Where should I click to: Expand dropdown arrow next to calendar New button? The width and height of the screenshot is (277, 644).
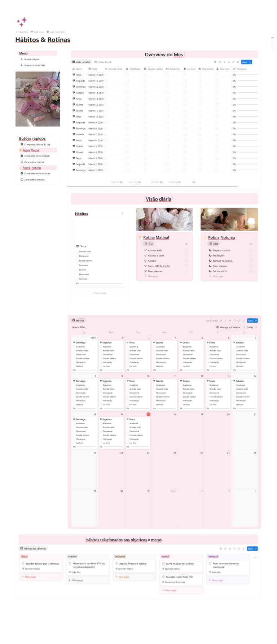point(256,320)
